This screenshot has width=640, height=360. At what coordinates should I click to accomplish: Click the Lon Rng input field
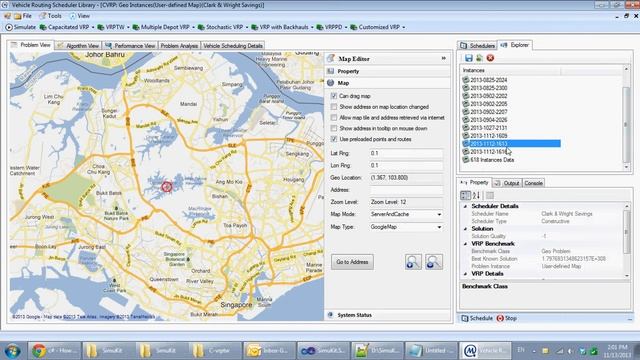click(406, 165)
